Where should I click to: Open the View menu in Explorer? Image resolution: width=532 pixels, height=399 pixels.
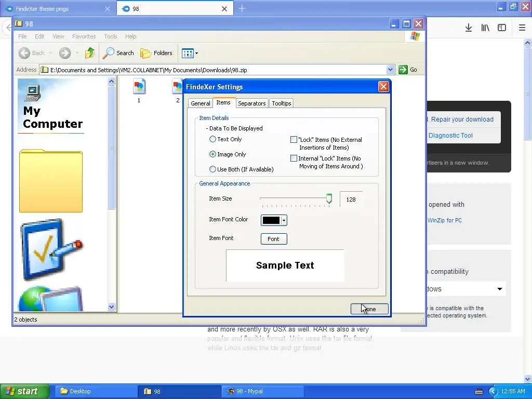click(58, 36)
